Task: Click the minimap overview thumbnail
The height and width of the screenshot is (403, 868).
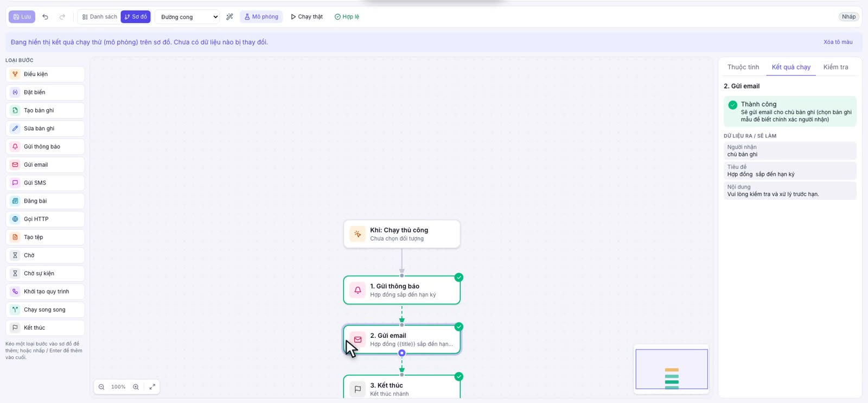Action: [x=672, y=369]
